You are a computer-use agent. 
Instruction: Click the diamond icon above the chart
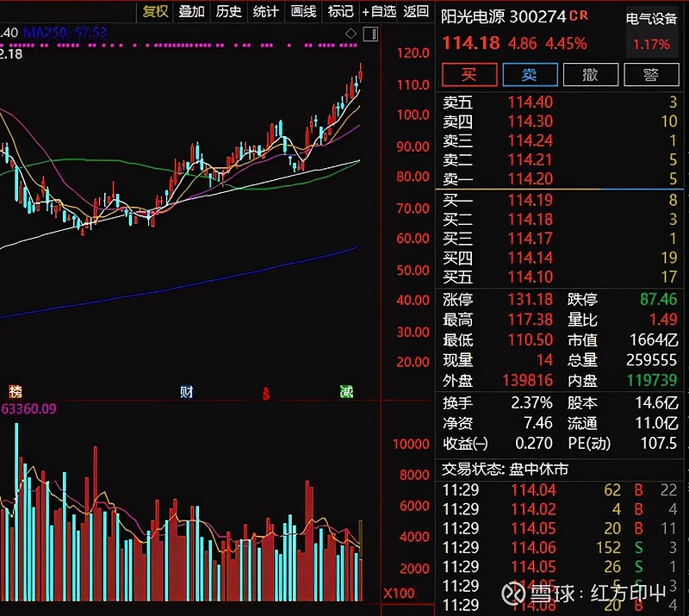coord(351,34)
